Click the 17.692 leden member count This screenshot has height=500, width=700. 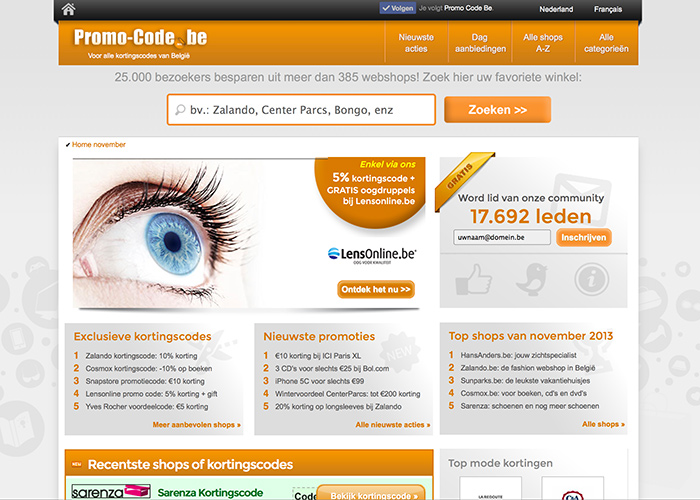[x=531, y=217]
